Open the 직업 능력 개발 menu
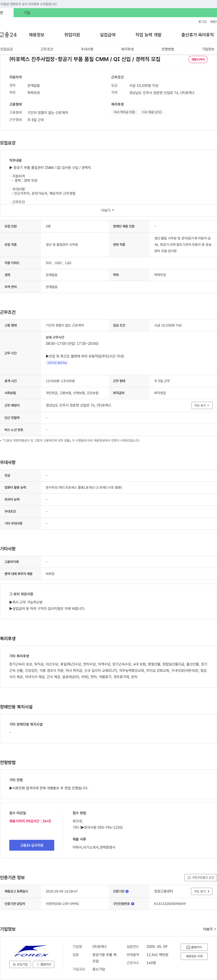 click(148, 35)
